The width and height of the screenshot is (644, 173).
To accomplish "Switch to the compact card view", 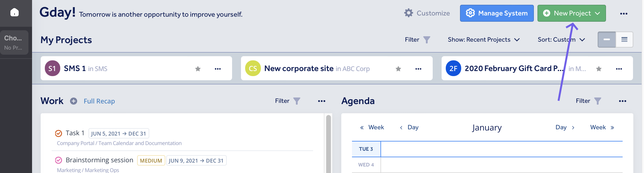I will point(607,40).
